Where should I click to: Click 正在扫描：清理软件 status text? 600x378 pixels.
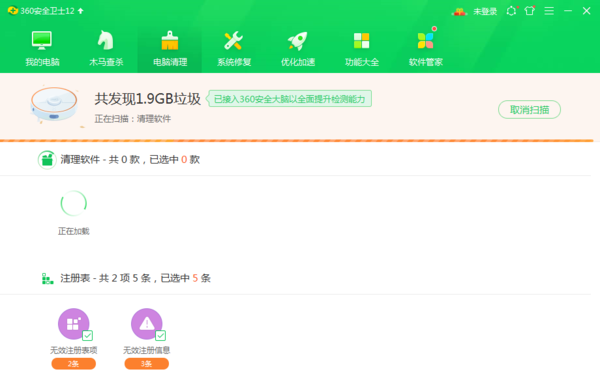click(132, 119)
